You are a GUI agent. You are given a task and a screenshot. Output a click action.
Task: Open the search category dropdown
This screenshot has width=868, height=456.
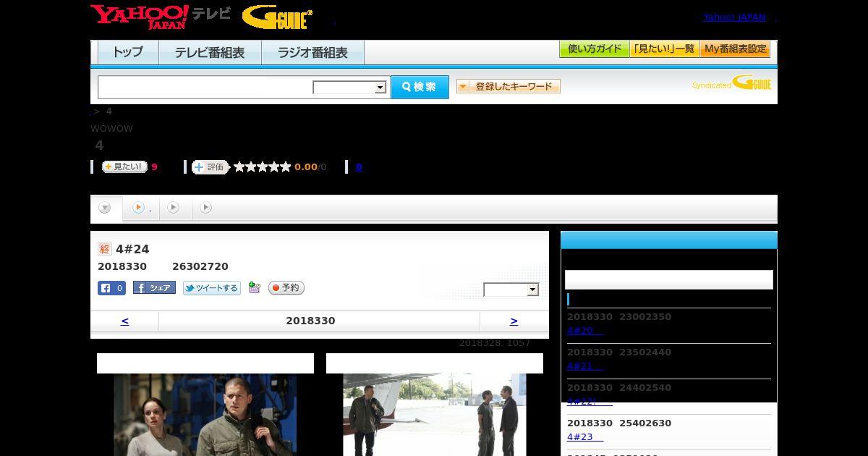[350, 88]
